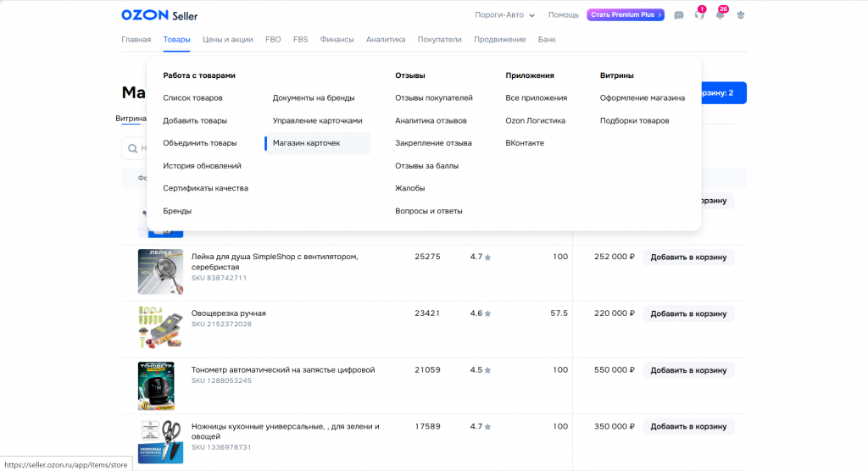Click the rating star of the Тонометр product
Screen dimensions: 868x471
point(487,370)
